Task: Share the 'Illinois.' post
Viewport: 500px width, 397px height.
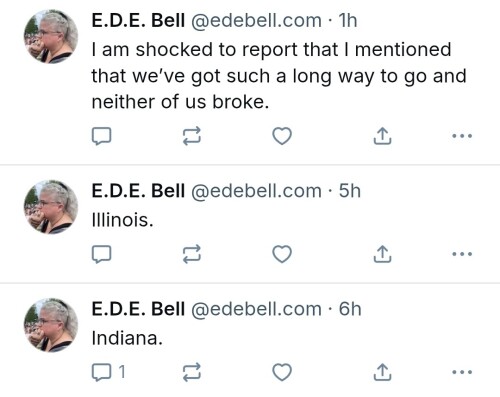Action: click(382, 254)
